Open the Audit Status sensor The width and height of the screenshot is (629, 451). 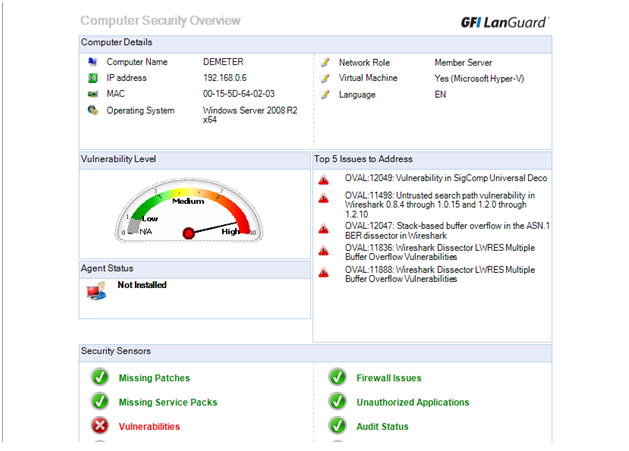(x=382, y=427)
